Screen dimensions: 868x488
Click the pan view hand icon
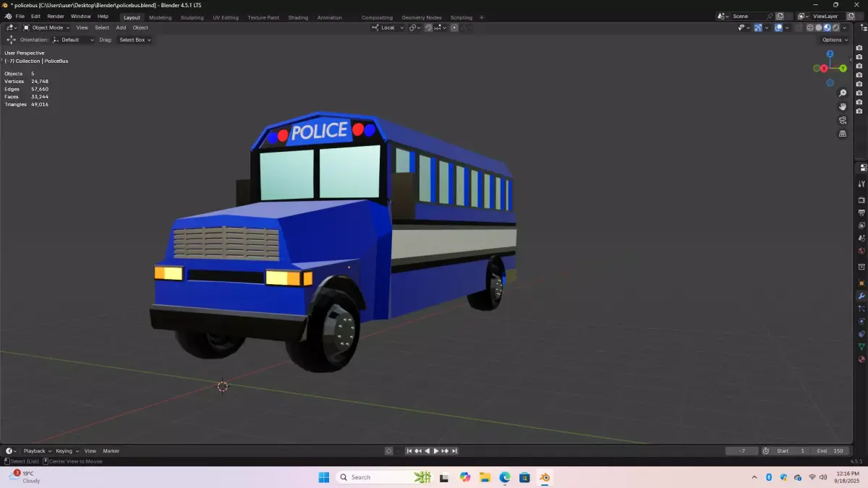843,106
